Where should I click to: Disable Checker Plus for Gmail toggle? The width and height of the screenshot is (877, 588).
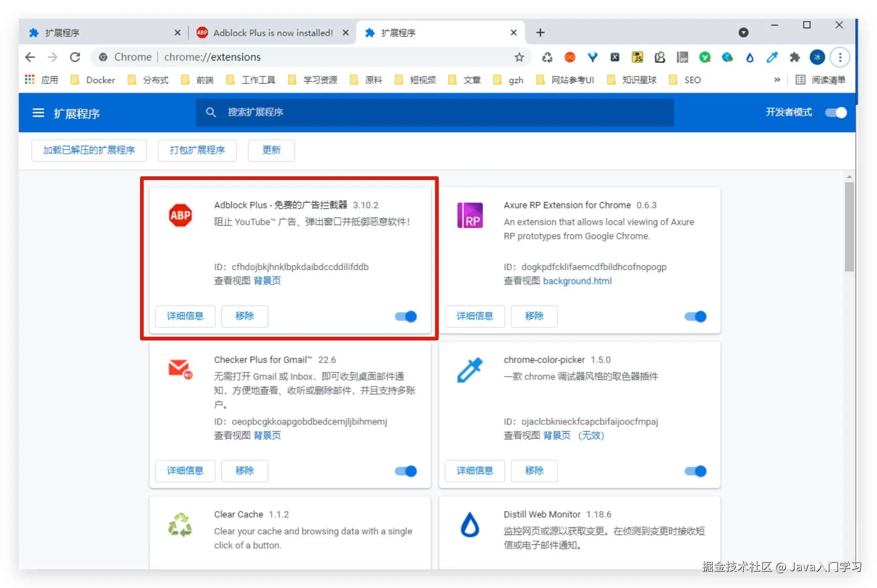[x=406, y=471]
